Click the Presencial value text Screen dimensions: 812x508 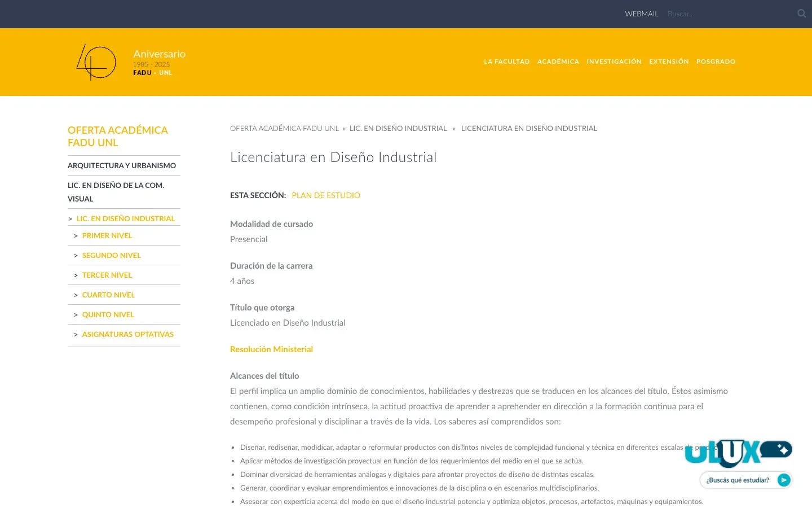(249, 239)
